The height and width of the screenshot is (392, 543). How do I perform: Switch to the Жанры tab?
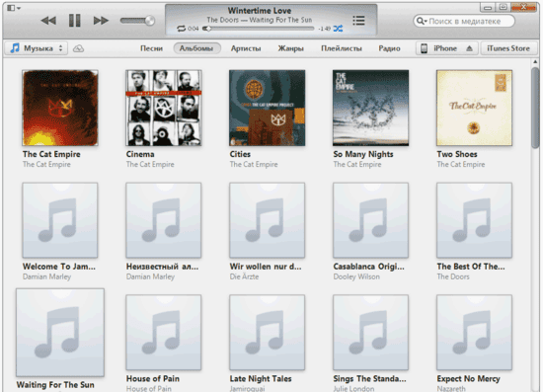291,48
